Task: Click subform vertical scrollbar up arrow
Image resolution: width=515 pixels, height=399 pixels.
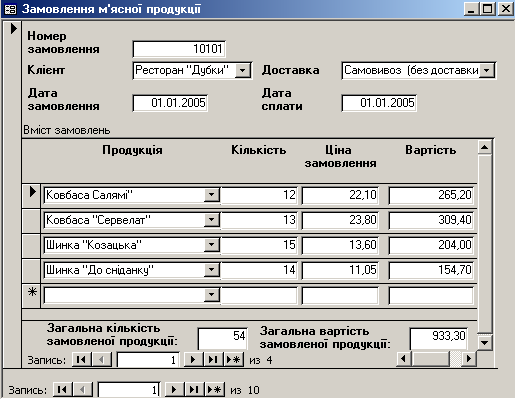Action: pyautogui.click(x=485, y=147)
